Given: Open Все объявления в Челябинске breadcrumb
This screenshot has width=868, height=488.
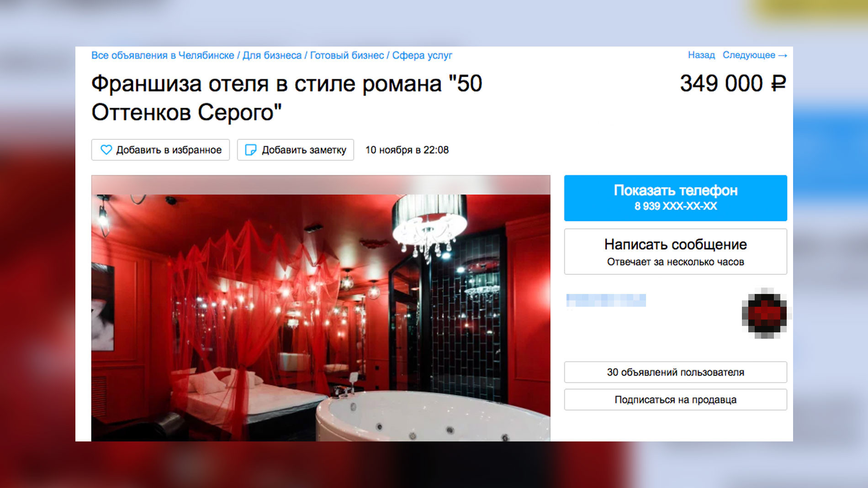Looking at the screenshot, I should (163, 55).
